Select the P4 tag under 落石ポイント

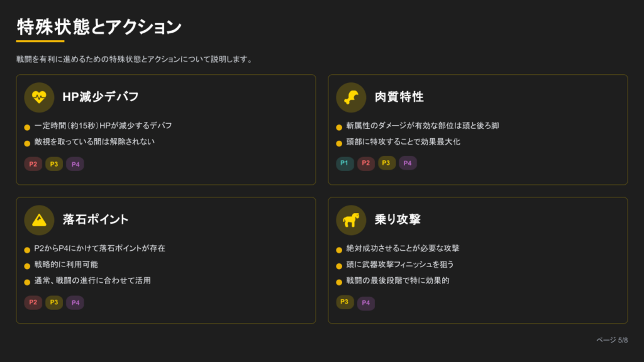[75, 302]
